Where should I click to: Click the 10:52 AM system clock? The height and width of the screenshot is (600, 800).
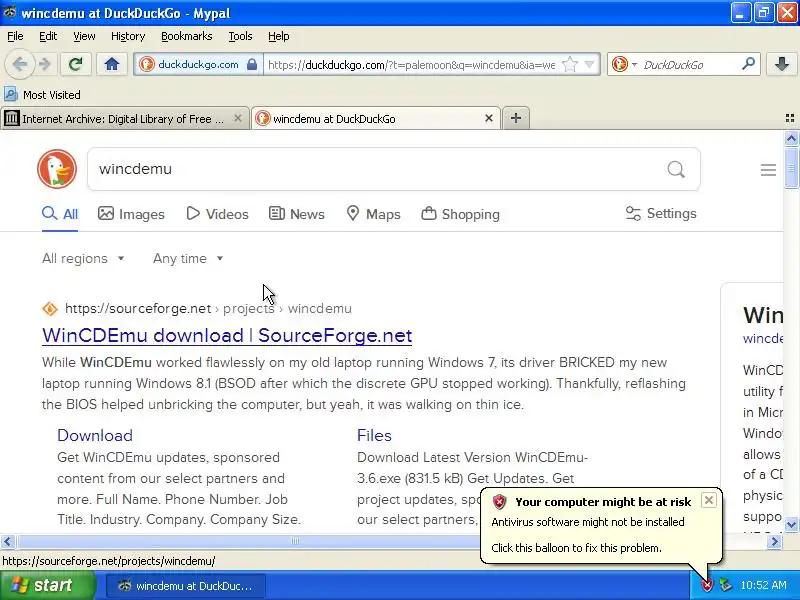point(763,585)
